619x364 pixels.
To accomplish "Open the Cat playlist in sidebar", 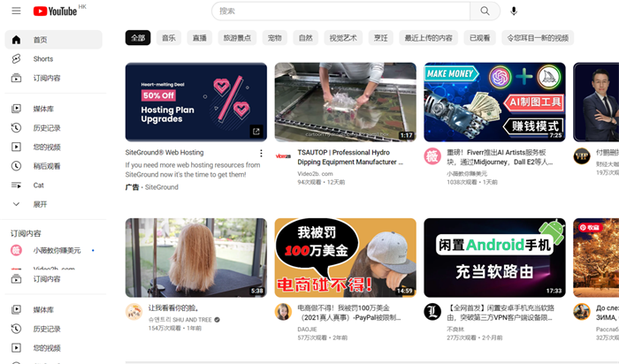I will [x=38, y=186].
